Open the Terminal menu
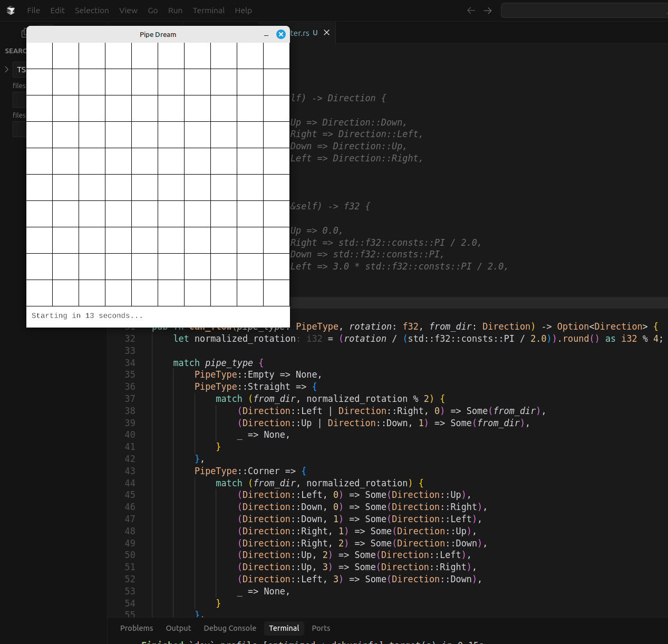Image resolution: width=668 pixels, height=644 pixels. coord(209,11)
